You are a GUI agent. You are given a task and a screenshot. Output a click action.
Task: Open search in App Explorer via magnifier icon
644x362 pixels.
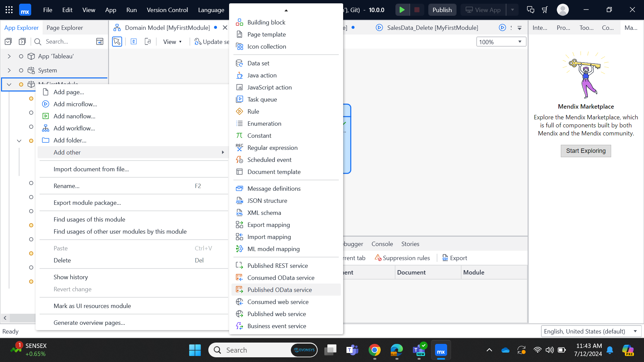[x=37, y=41]
